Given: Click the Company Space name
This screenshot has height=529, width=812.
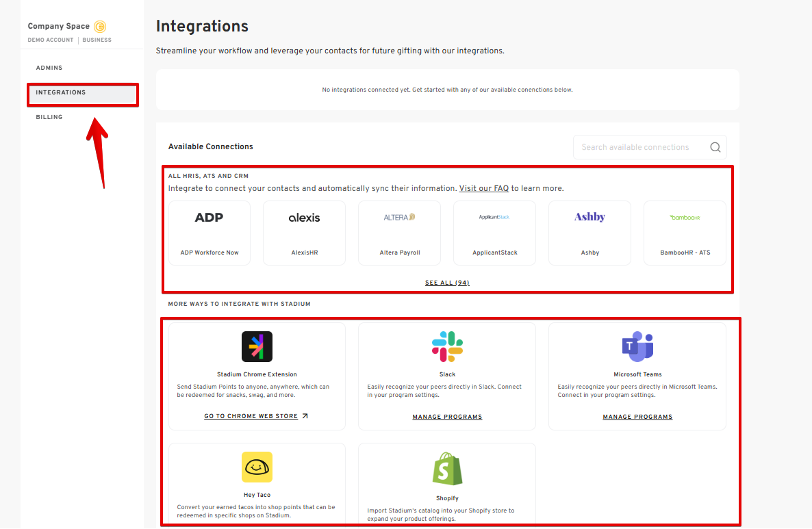Looking at the screenshot, I should click(x=58, y=27).
